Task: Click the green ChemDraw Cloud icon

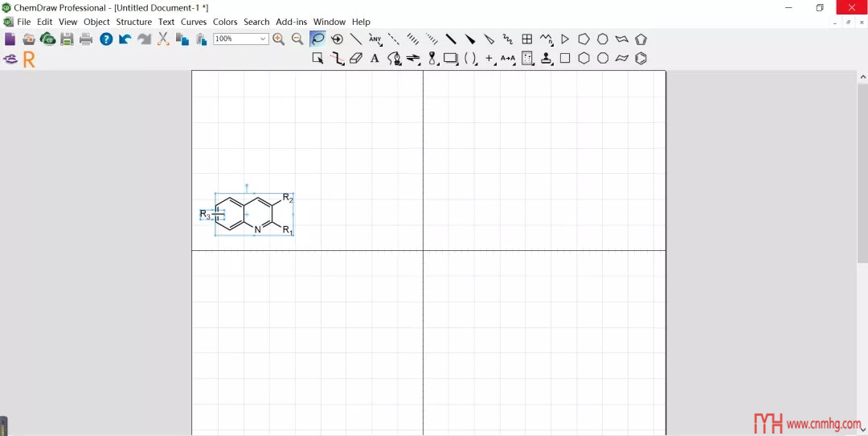Action: tap(47, 39)
